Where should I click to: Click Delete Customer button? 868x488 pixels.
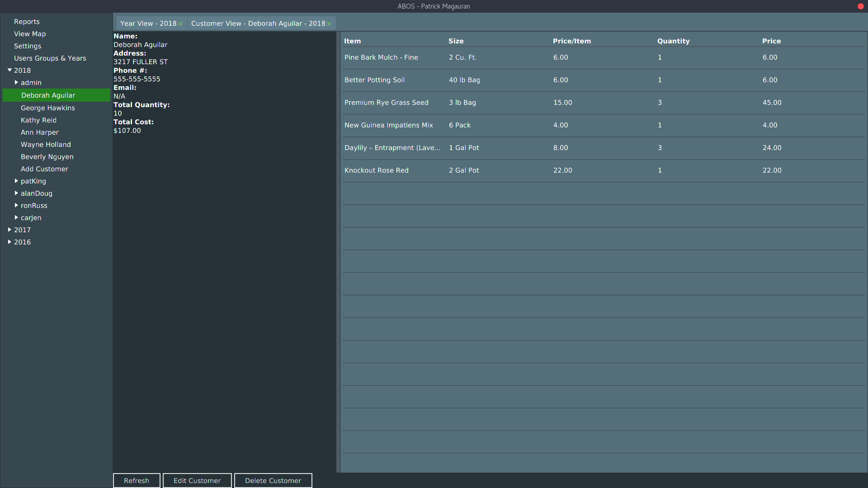[273, 481]
